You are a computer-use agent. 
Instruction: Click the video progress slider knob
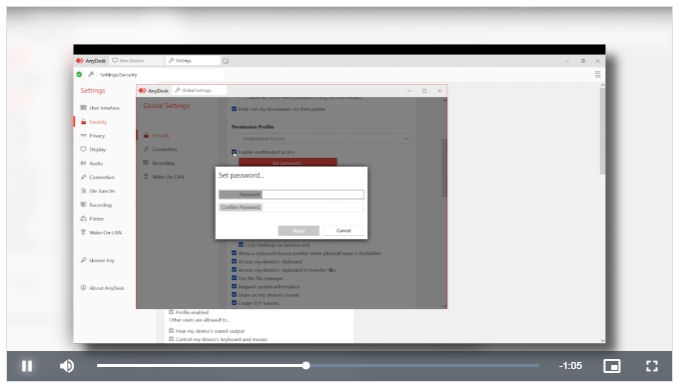click(x=306, y=366)
